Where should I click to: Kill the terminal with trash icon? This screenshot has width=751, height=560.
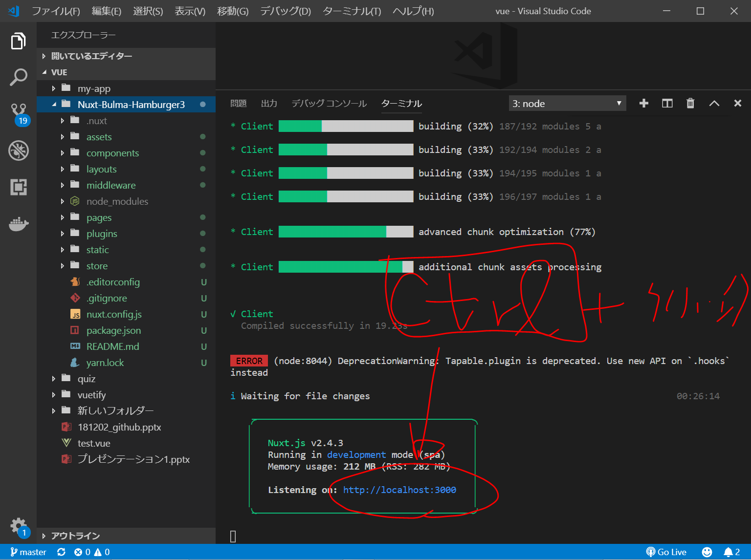[x=690, y=103]
